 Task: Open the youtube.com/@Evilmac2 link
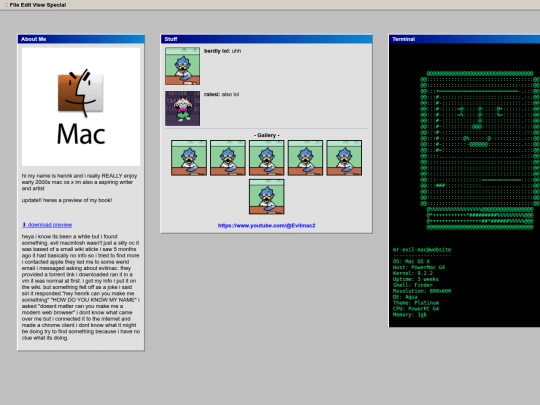[266, 226]
